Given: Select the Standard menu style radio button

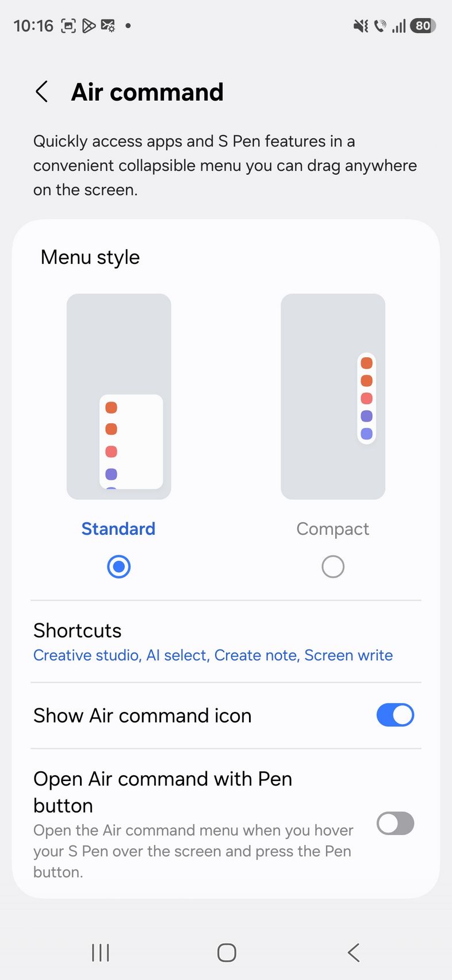Looking at the screenshot, I should tap(118, 567).
